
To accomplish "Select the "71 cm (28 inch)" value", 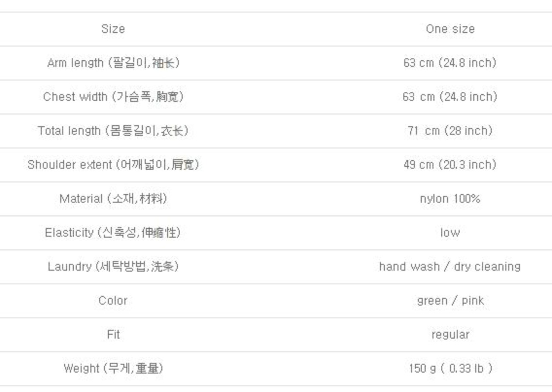I will pyautogui.click(x=450, y=131).
